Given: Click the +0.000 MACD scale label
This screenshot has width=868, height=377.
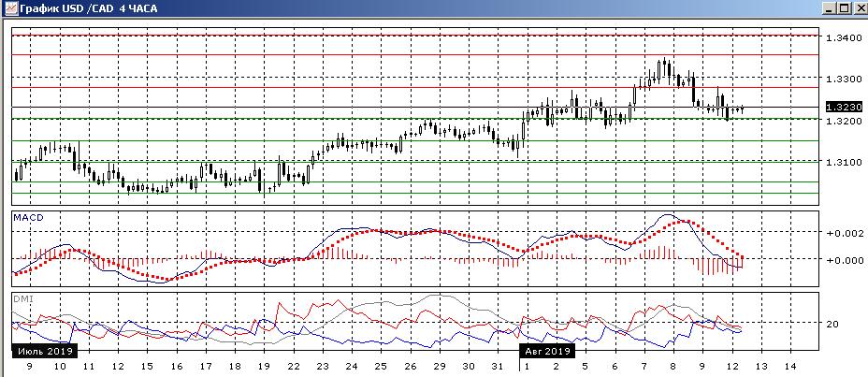Looking at the screenshot, I should tap(843, 260).
